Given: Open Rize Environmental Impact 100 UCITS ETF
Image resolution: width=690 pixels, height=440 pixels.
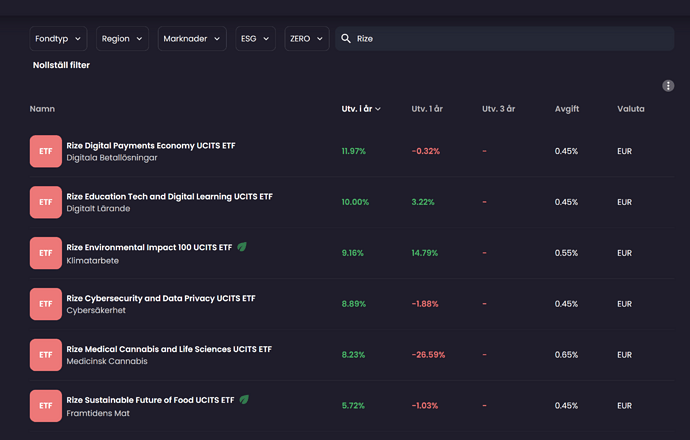Looking at the screenshot, I should tap(149, 247).
